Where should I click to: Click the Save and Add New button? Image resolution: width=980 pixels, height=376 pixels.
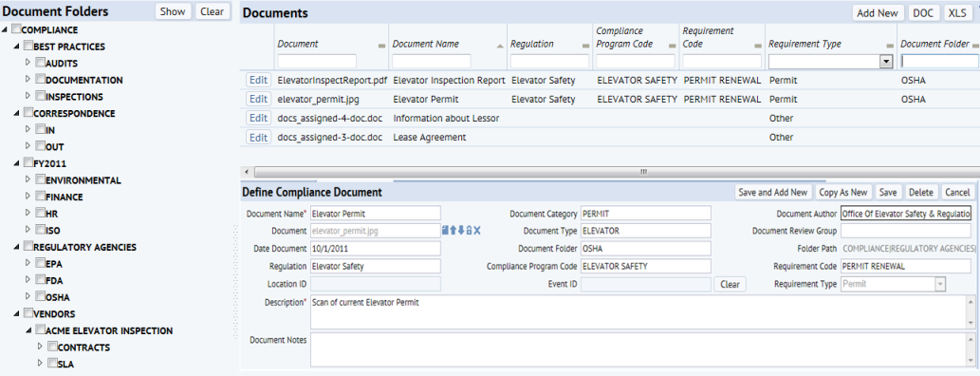click(772, 193)
